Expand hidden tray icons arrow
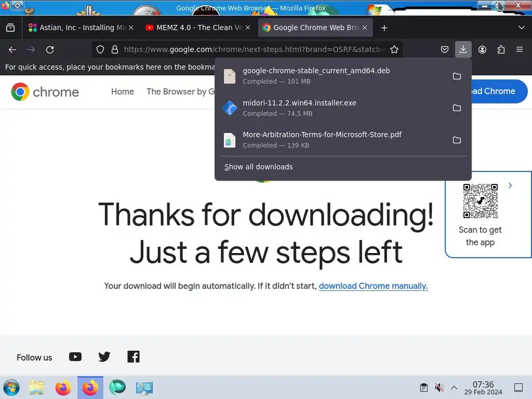Screen dimensions: 532x399 tap(454, 388)
